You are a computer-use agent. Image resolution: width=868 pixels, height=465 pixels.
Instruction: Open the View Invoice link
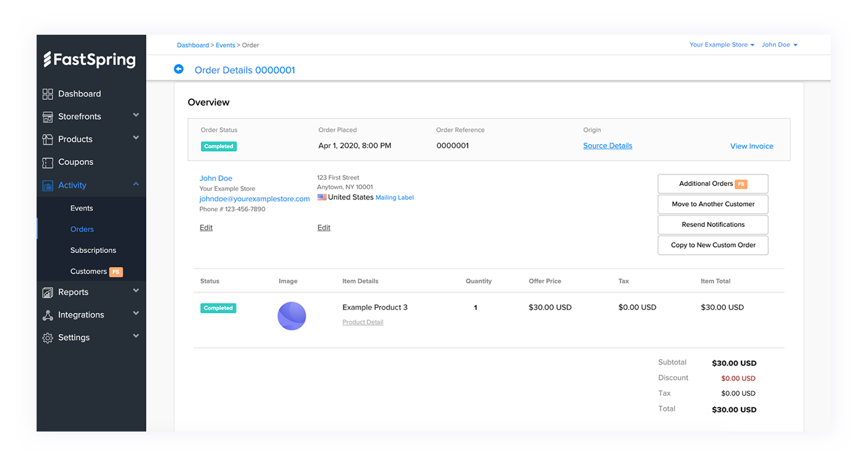click(x=751, y=146)
